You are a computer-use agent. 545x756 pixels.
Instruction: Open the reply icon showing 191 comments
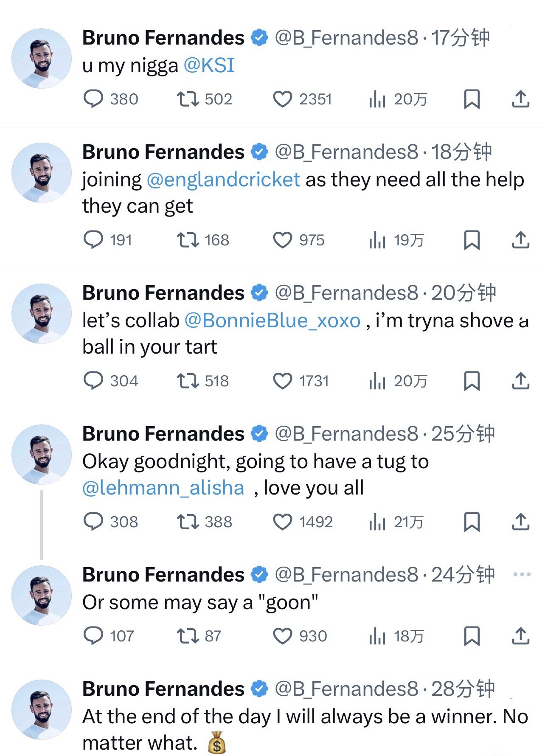click(93, 240)
